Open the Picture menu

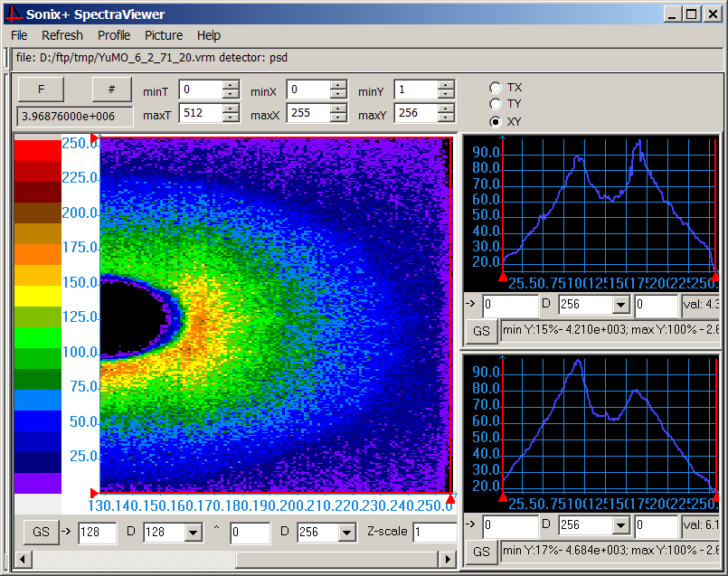(164, 35)
